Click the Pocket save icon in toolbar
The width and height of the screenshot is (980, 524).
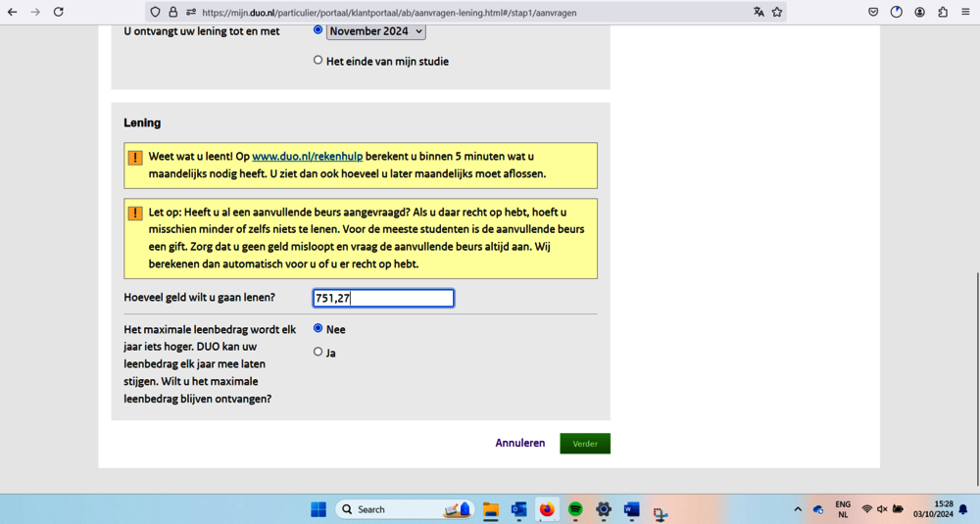coord(873,12)
